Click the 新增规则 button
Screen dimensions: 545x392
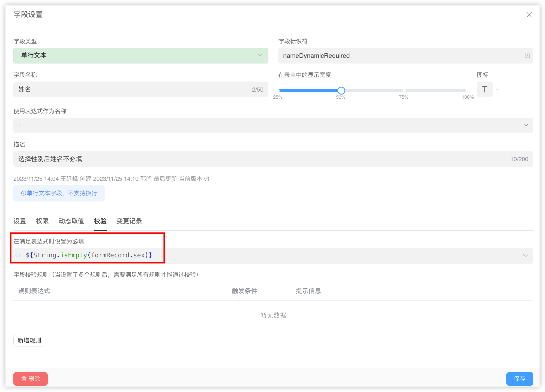pos(29,340)
